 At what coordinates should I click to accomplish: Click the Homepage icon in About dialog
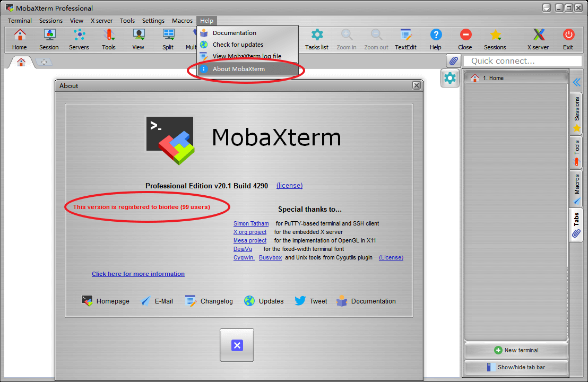[87, 301]
